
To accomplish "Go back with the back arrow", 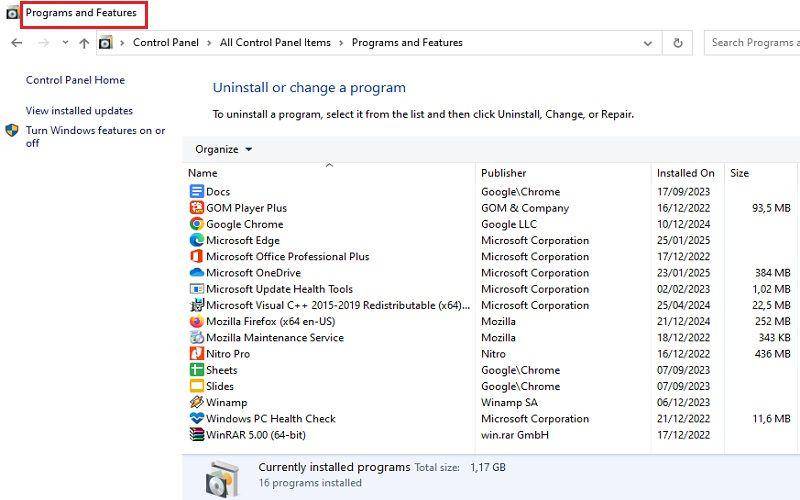I will (x=17, y=43).
